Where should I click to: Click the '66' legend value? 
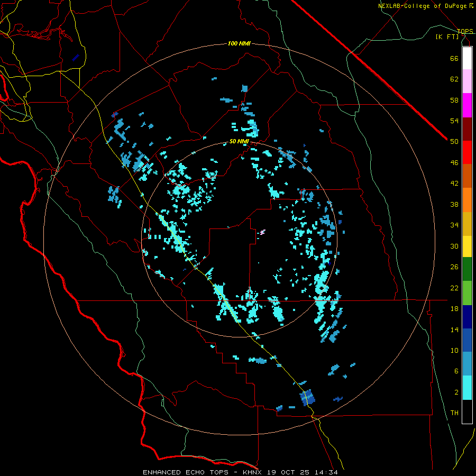pyautogui.click(x=454, y=58)
